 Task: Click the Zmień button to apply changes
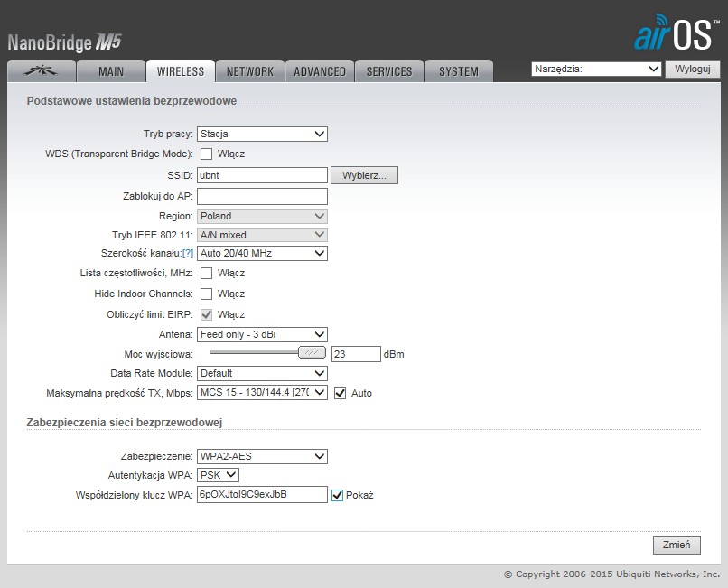click(677, 545)
